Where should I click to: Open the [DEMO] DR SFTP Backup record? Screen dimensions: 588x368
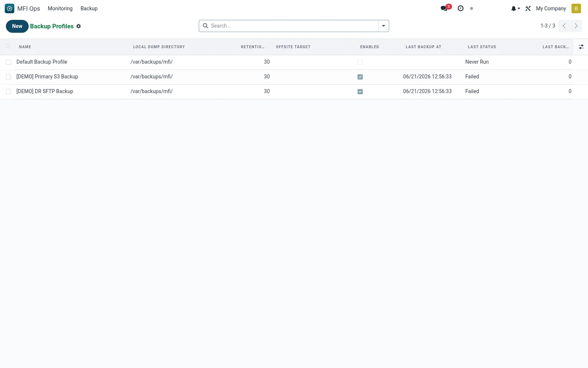[x=45, y=91]
